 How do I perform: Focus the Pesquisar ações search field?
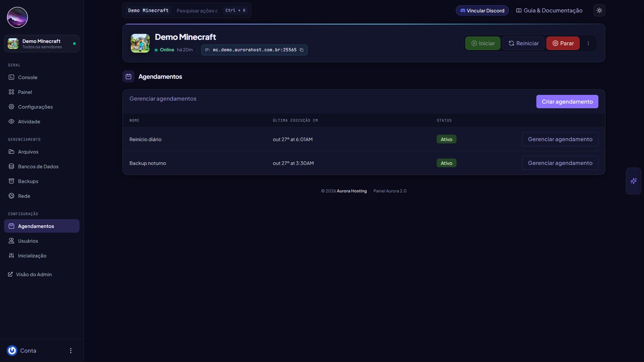(197, 11)
